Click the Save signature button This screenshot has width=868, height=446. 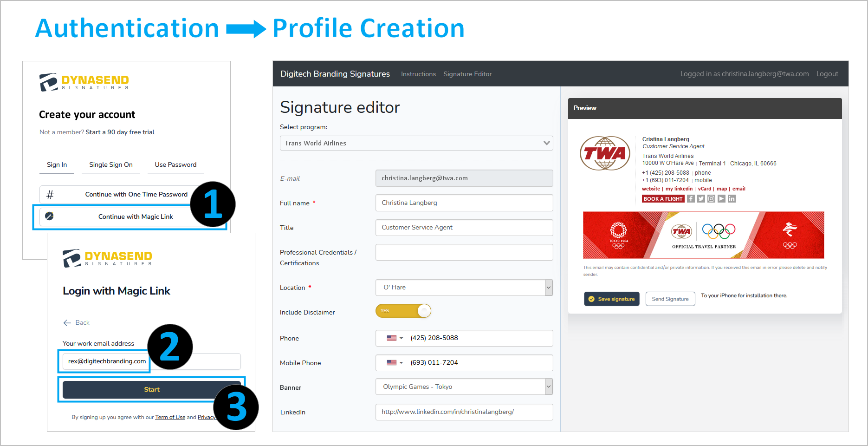pos(611,299)
